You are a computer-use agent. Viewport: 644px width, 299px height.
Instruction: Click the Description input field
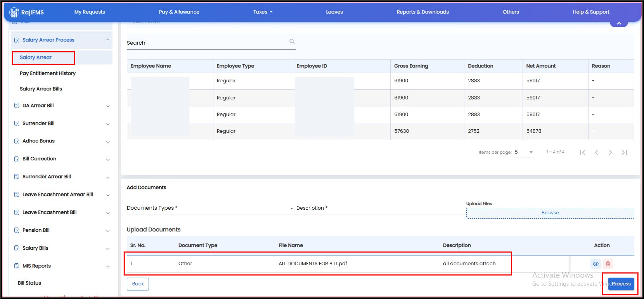click(x=380, y=208)
